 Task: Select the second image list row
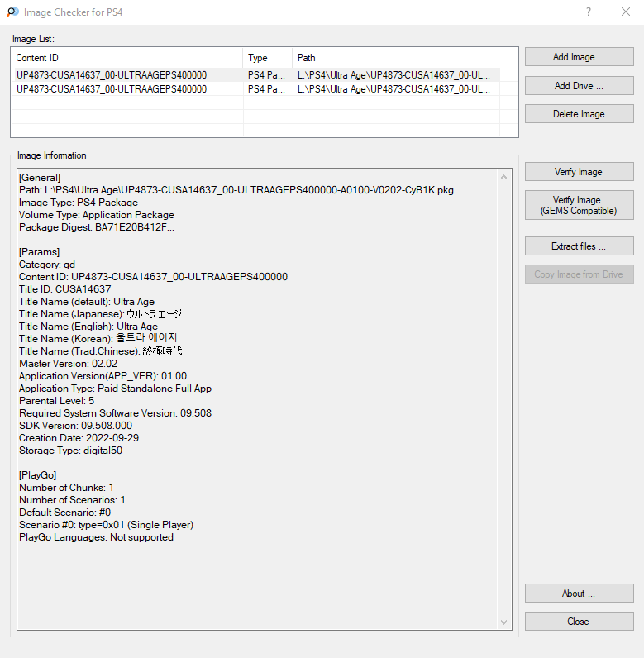(x=257, y=89)
